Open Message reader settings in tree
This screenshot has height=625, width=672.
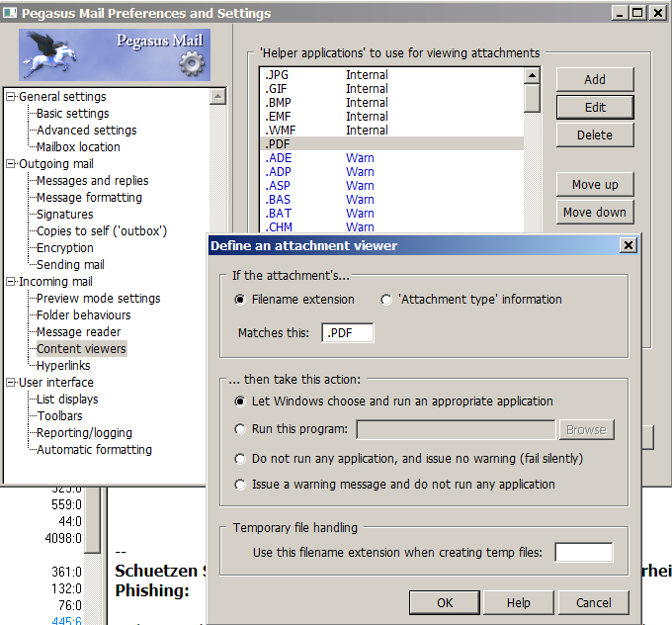tap(79, 332)
